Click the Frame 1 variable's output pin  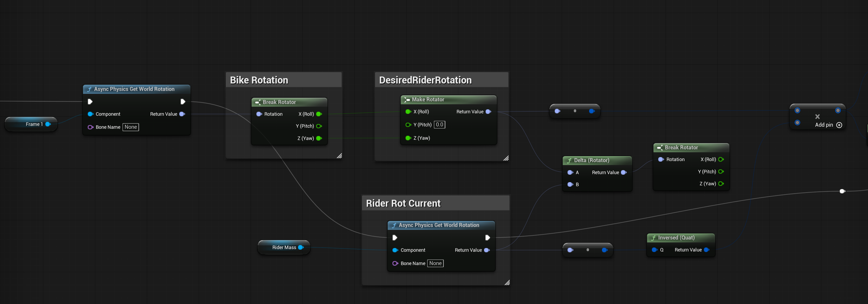tap(48, 124)
